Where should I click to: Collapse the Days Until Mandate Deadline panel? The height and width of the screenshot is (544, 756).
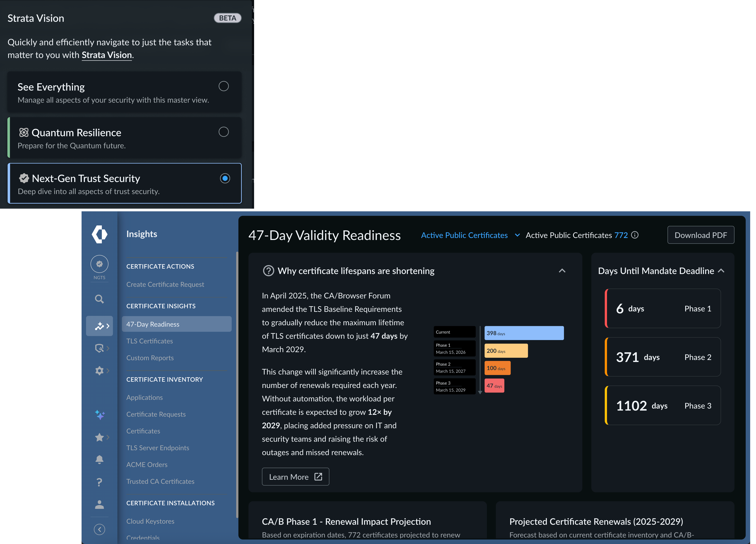tap(721, 270)
